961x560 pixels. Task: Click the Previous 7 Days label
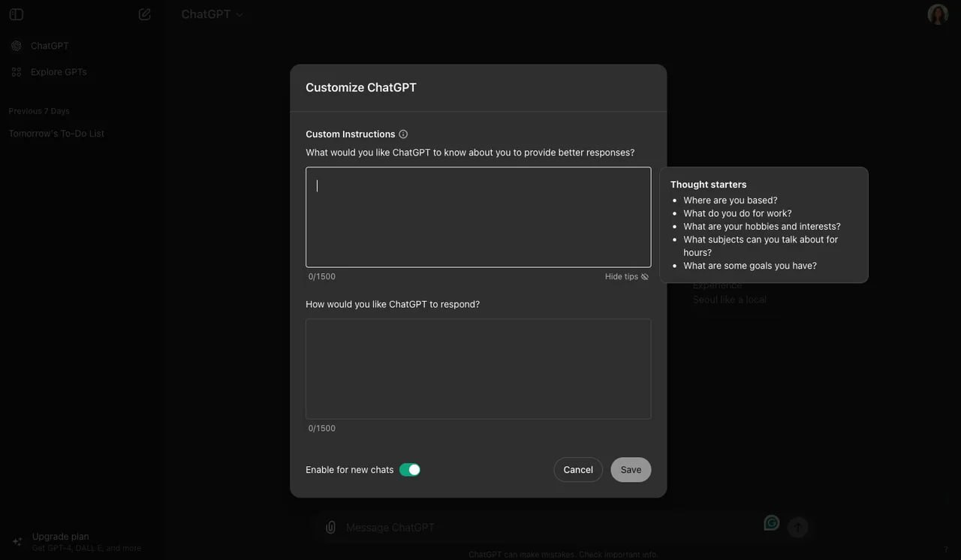[39, 111]
